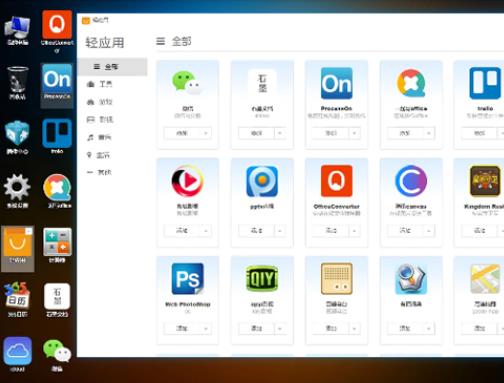This screenshot has height=383, width=504.
Task: Open the dropdown arrow on the pptv card
Action: [x=280, y=231]
